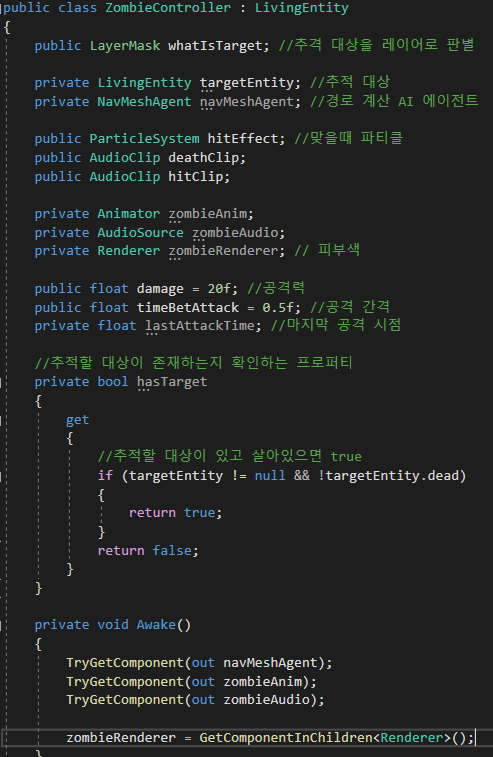
Task: Click the 'return false;' statement
Action: pos(148,551)
